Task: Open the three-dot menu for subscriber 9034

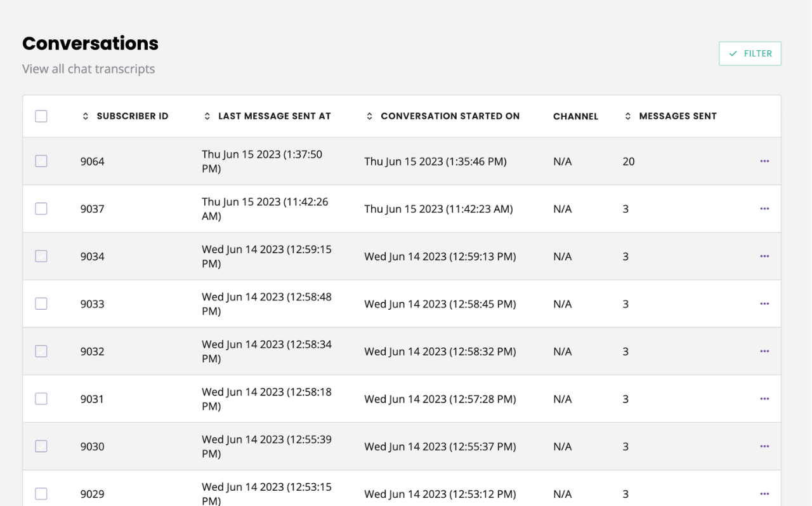Action: click(764, 256)
